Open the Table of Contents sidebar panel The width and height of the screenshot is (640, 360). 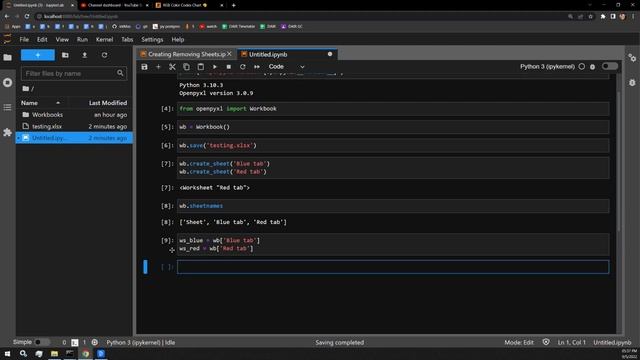[7, 107]
